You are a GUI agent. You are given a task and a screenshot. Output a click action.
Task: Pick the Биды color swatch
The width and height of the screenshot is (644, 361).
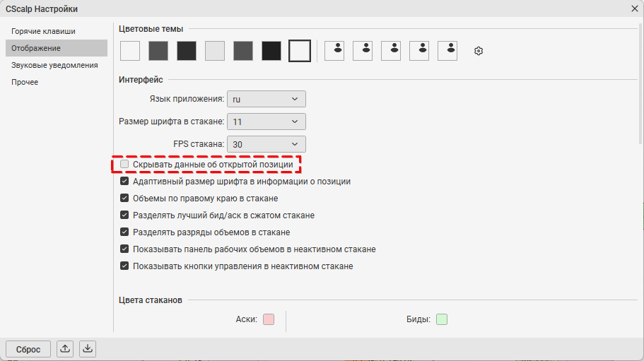(x=442, y=319)
